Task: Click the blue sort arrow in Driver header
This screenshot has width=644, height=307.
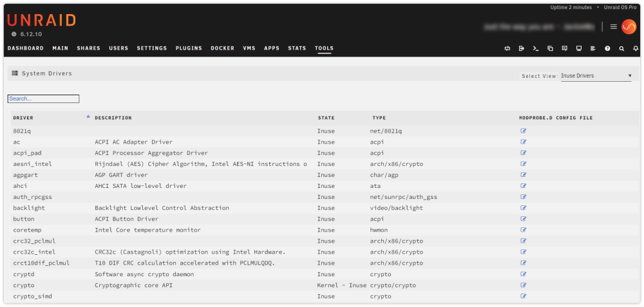Action: click(88, 116)
